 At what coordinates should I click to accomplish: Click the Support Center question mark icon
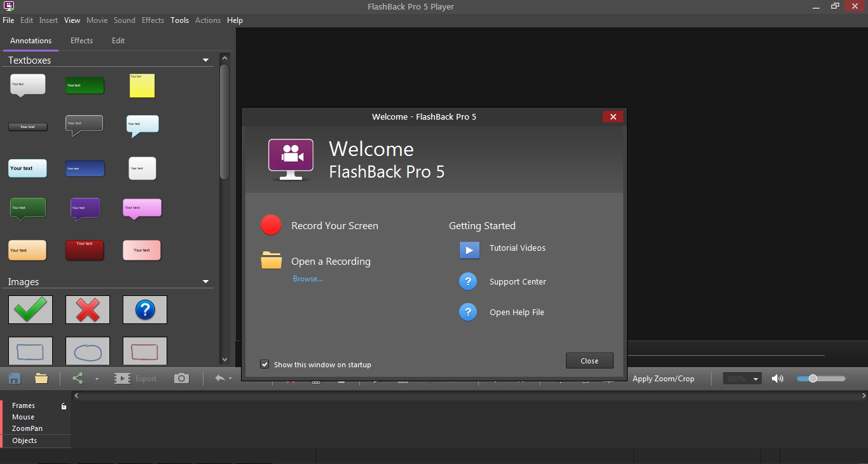(468, 281)
